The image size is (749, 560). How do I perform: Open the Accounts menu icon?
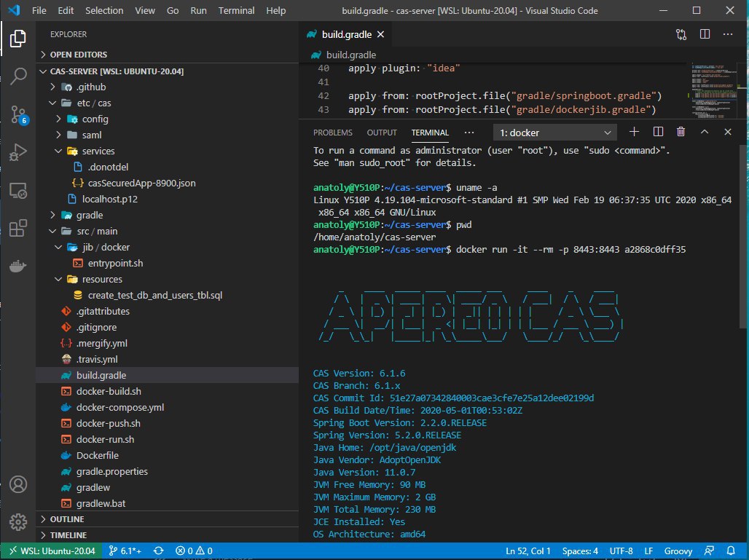18,484
